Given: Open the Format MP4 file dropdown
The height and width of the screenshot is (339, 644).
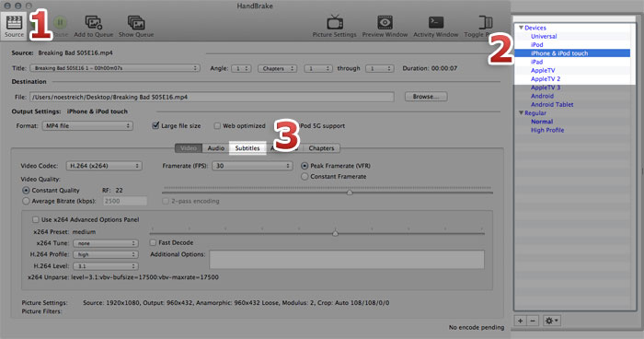Looking at the screenshot, I should [x=87, y=126].
